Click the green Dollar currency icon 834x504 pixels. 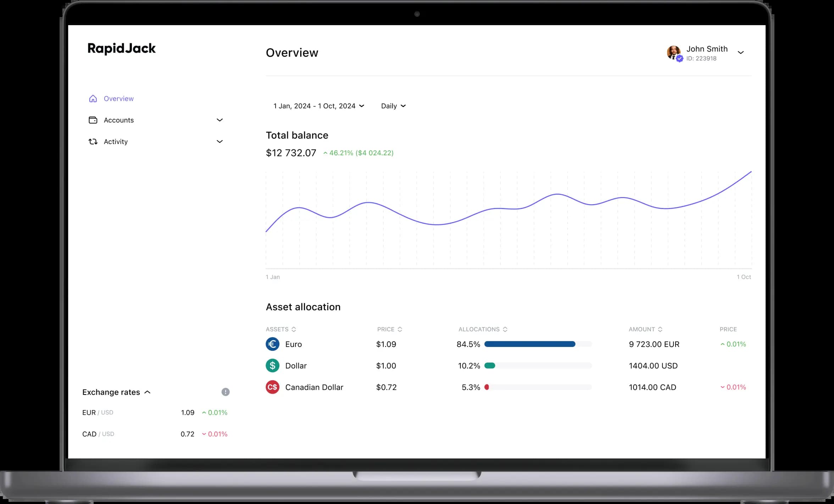point(272,366)
